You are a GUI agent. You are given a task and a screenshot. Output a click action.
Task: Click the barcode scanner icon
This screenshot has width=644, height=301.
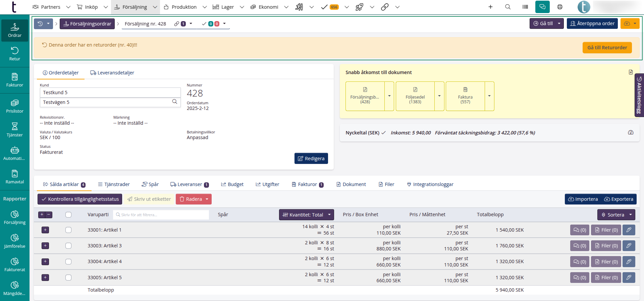(525, 7)
